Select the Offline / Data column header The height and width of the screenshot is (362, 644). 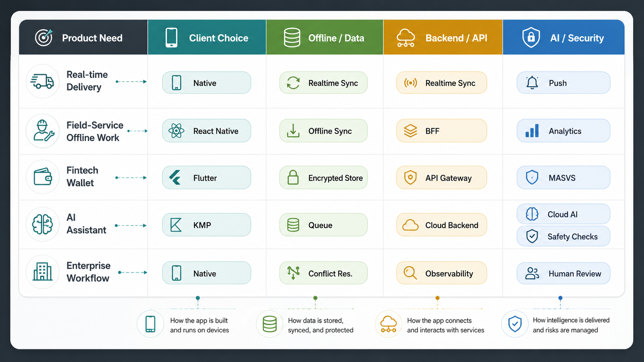click(x=325, y=37)
